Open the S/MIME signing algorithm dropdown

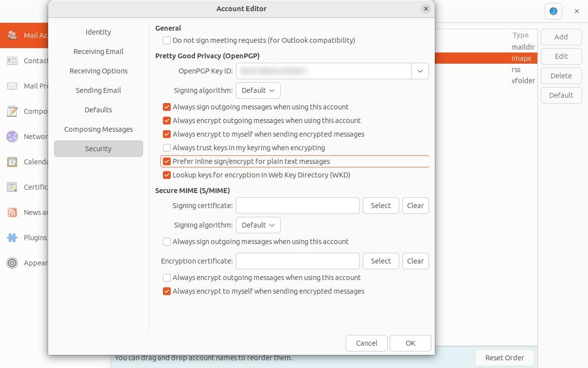pyautogui.click(x=258, y=225)
